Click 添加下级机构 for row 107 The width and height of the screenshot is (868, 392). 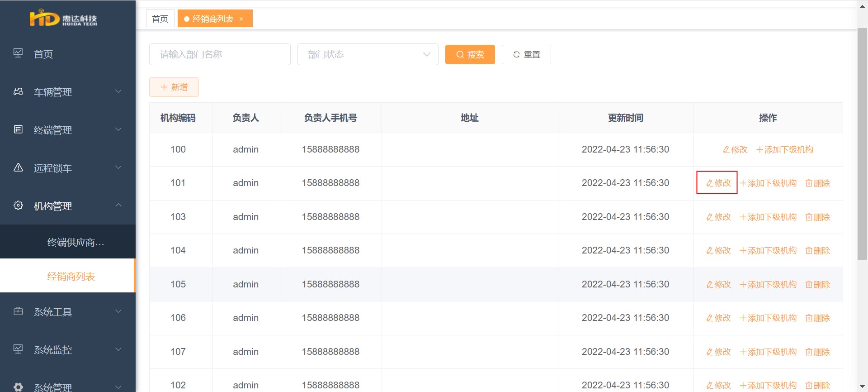[x=768, y=352]
